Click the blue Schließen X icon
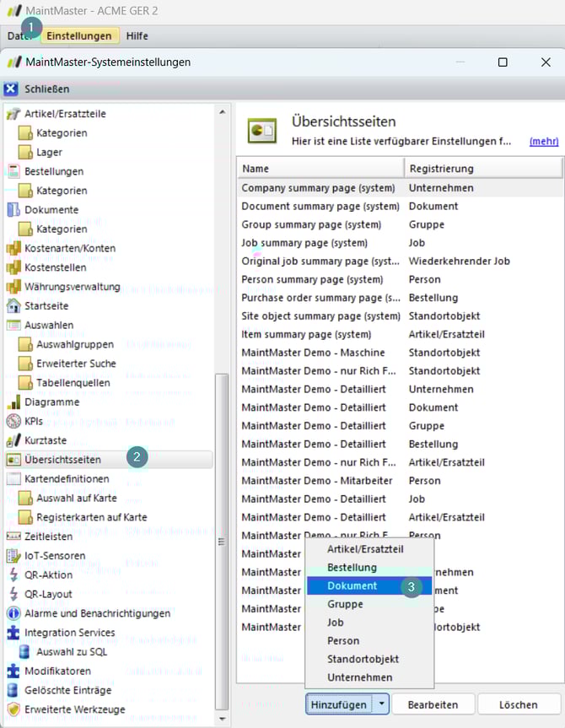The width and height of the screenshot is (565, 728). [11, 89]
